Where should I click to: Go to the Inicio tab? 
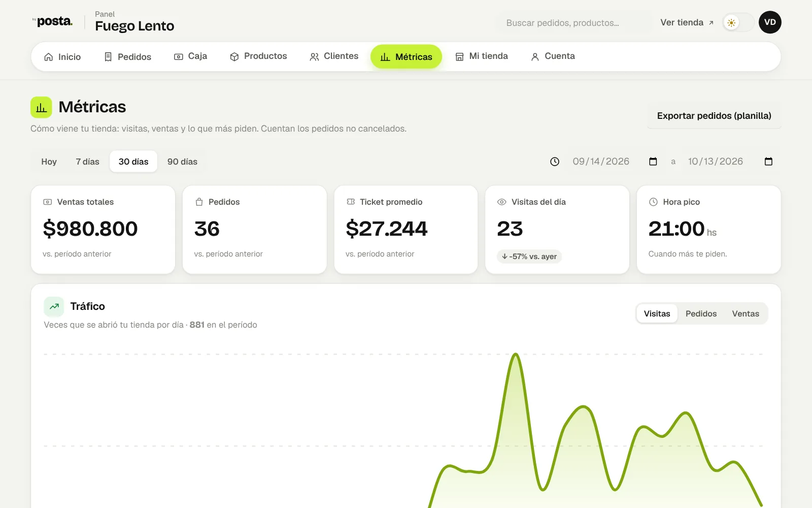pos(62,57)
